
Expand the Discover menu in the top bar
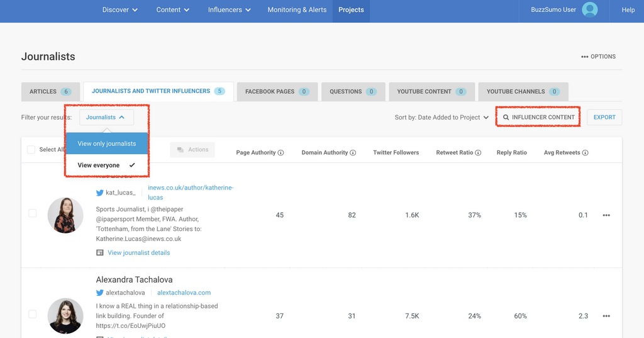[x=119, y=10]
